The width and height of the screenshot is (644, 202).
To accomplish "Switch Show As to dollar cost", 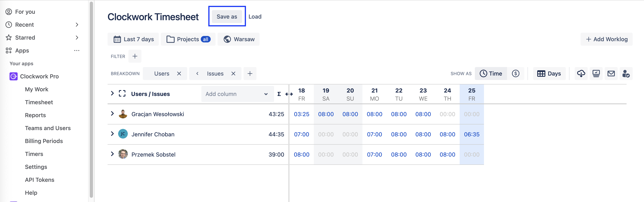I will coord(515,74).
